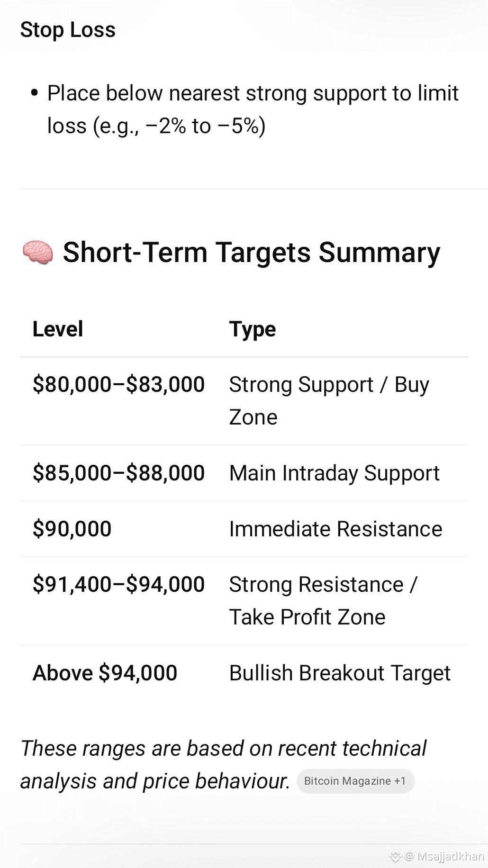Click the Level column header

pyautogui.click(x=58, y=329)
